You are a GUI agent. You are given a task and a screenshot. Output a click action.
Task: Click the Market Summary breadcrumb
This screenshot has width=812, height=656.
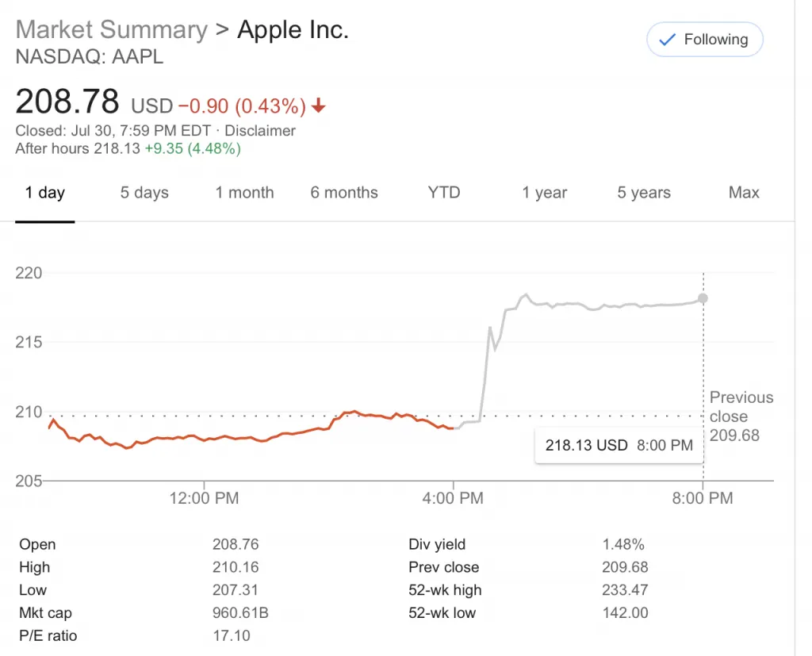(111, 30)
